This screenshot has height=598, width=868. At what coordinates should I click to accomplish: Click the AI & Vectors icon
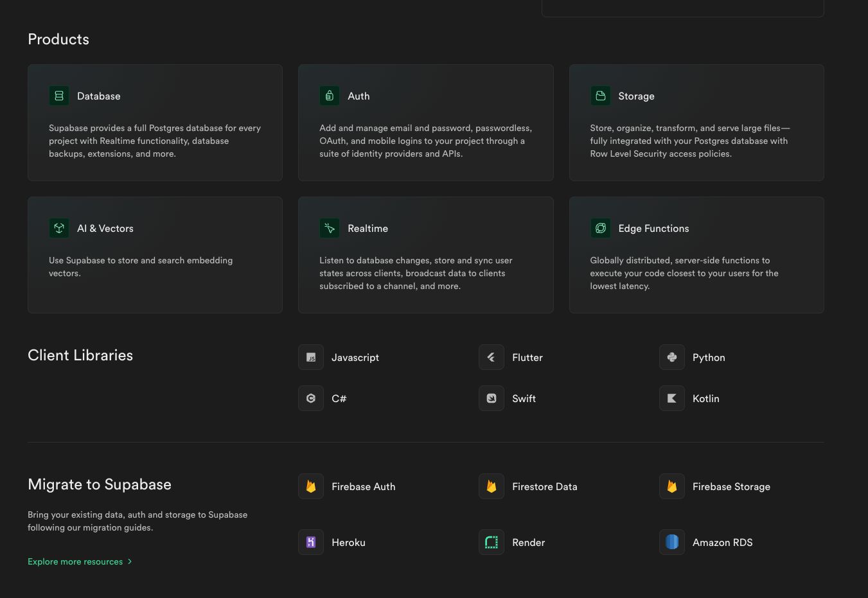59,228
